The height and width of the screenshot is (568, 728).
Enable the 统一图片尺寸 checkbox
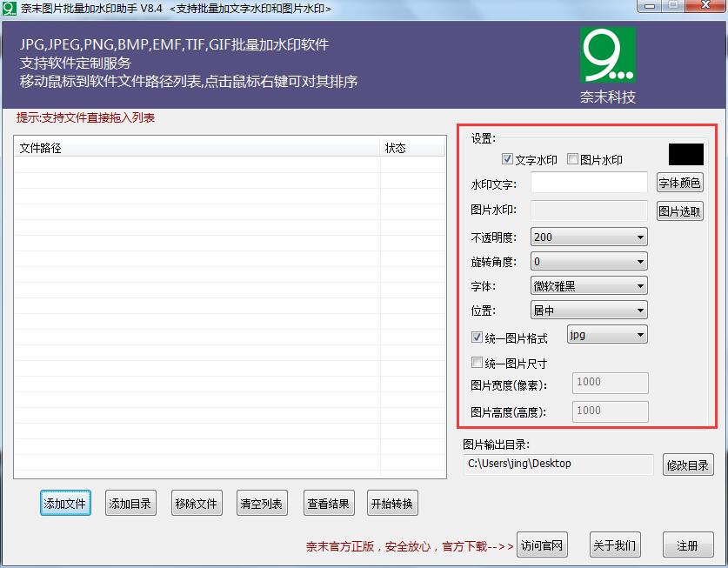click(477, 364)
